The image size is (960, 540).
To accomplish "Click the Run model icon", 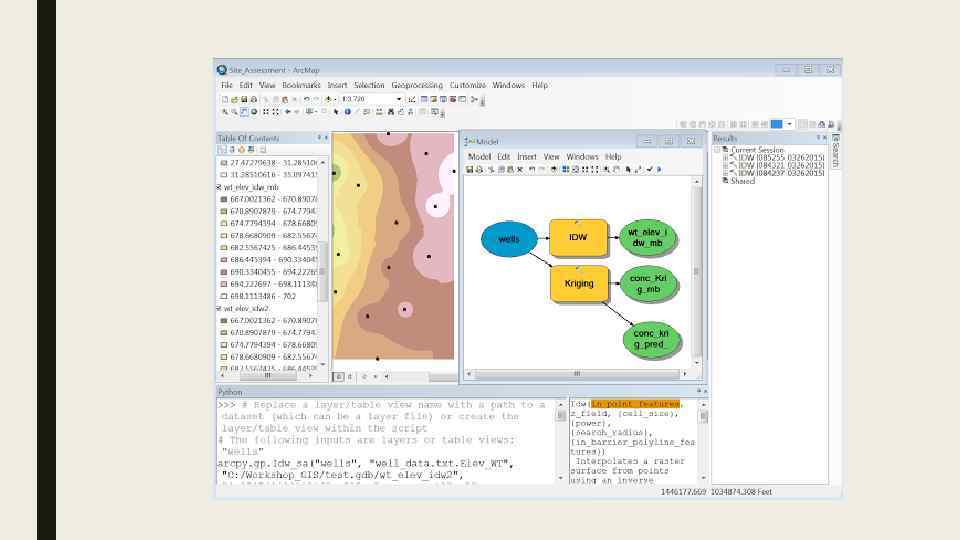I will [x=660, y=169].
